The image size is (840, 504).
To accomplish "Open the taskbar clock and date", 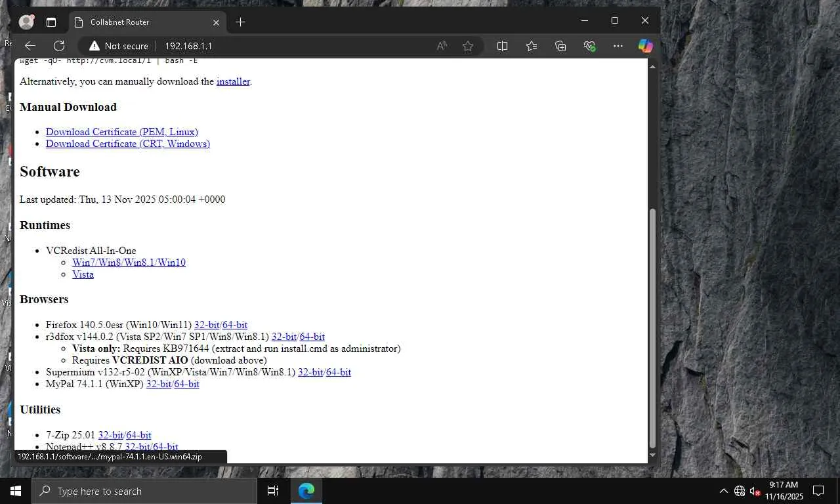I will click(x=784, y=491).
